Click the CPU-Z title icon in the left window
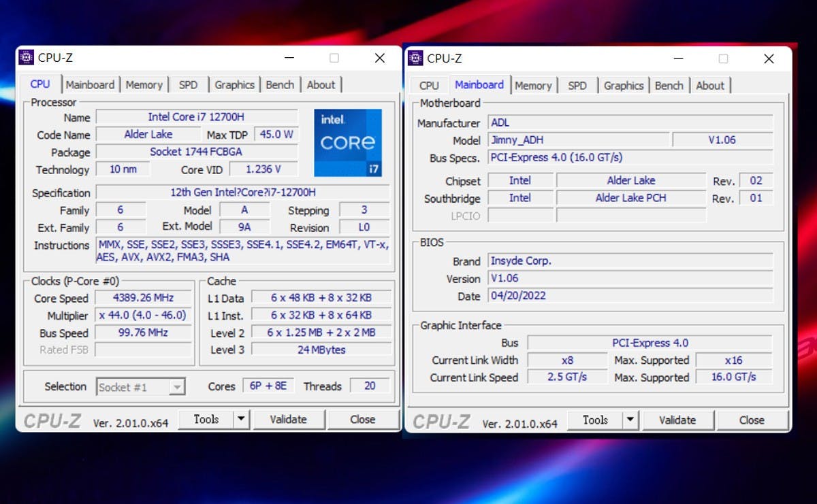Screen dimensions: 817x504 26,58
